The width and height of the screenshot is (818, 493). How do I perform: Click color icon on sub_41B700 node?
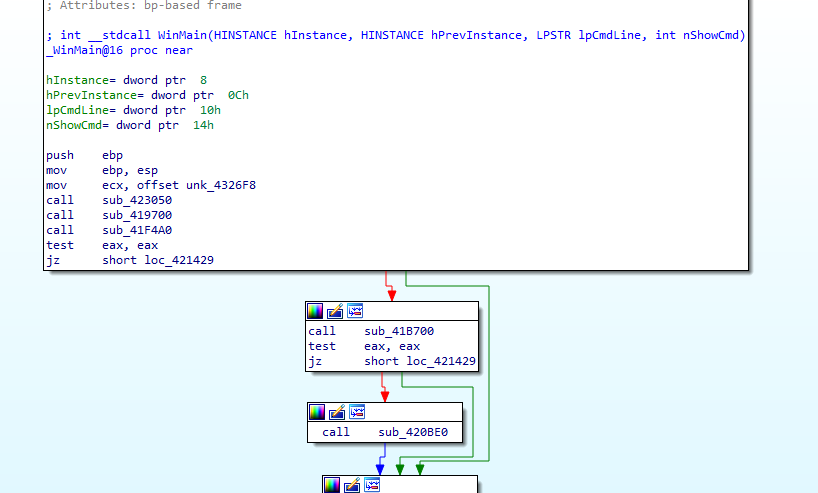pos(315,311)
